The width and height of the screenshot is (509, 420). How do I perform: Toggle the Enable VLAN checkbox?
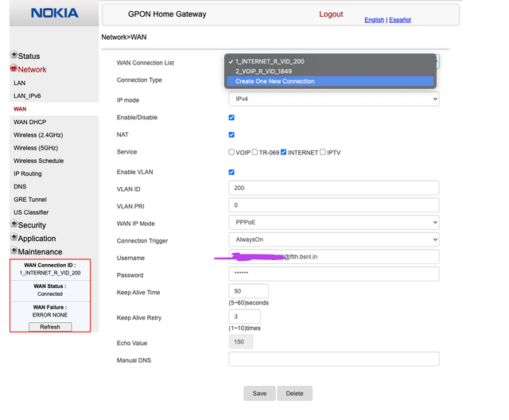click(231, 172)
